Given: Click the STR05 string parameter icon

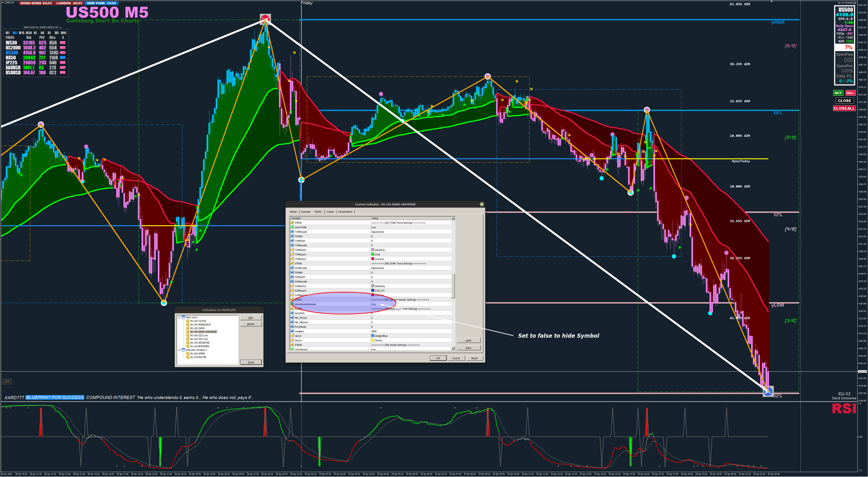Looking at the screenshot, I should [x=292, y=223].
